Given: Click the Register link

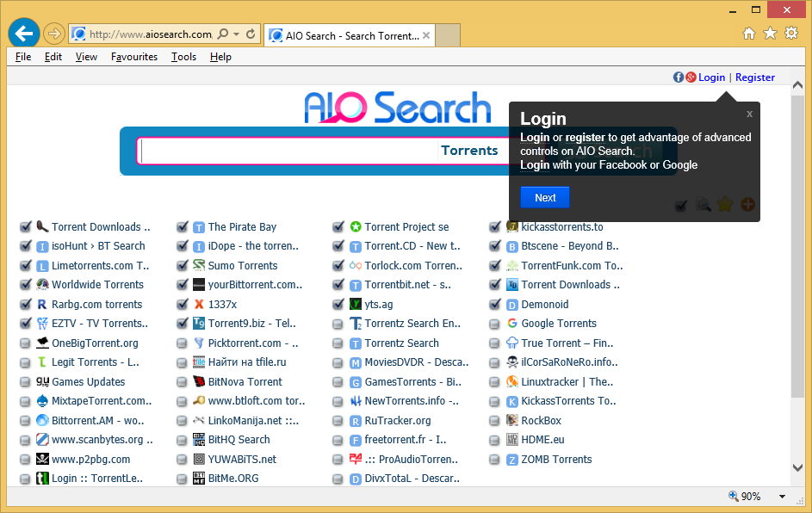Looking at the screenshot, I should pos(754,77).
